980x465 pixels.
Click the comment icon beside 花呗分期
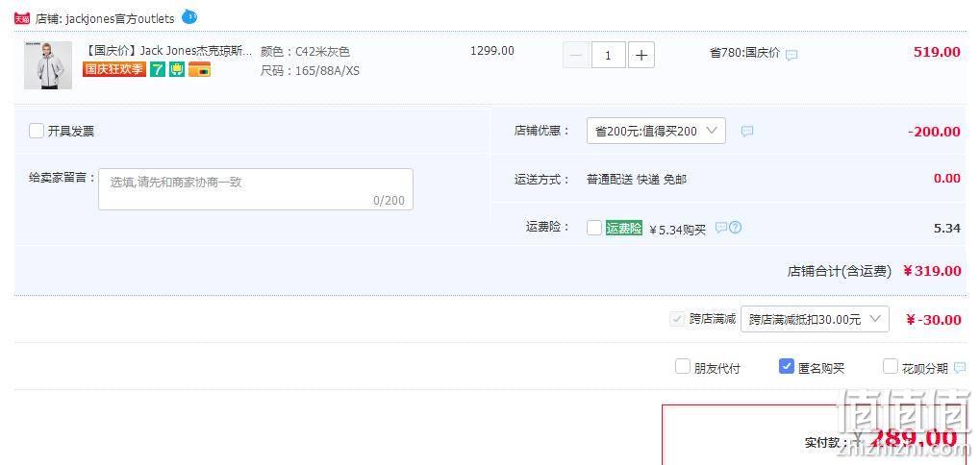click(960, 368)
